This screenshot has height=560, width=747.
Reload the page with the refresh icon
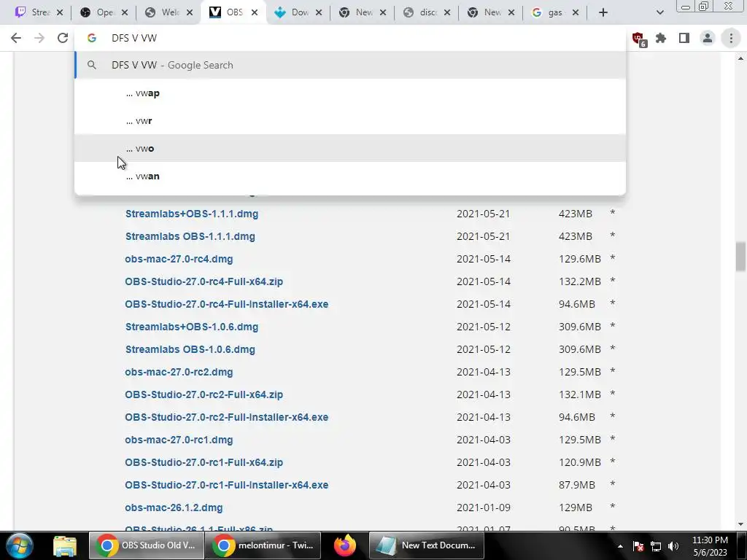click(63, 38)
